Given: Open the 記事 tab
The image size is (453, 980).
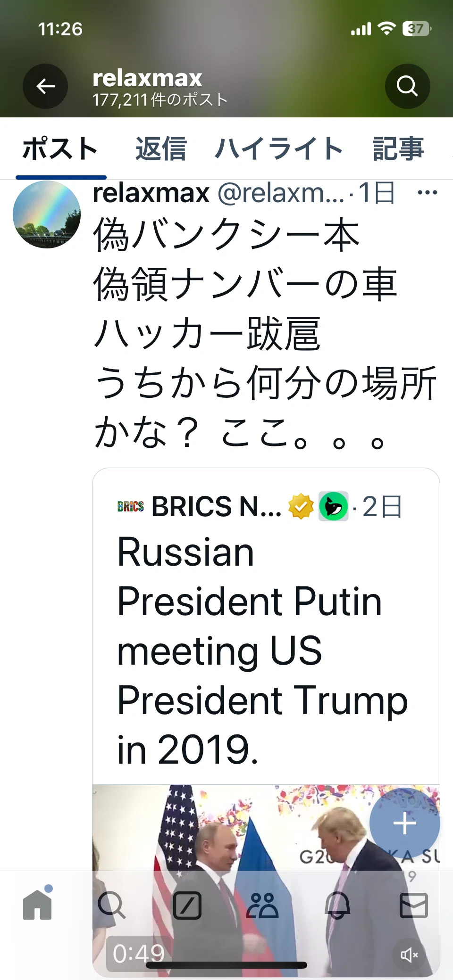Looking at the screenshot, I should pos(398,149).
